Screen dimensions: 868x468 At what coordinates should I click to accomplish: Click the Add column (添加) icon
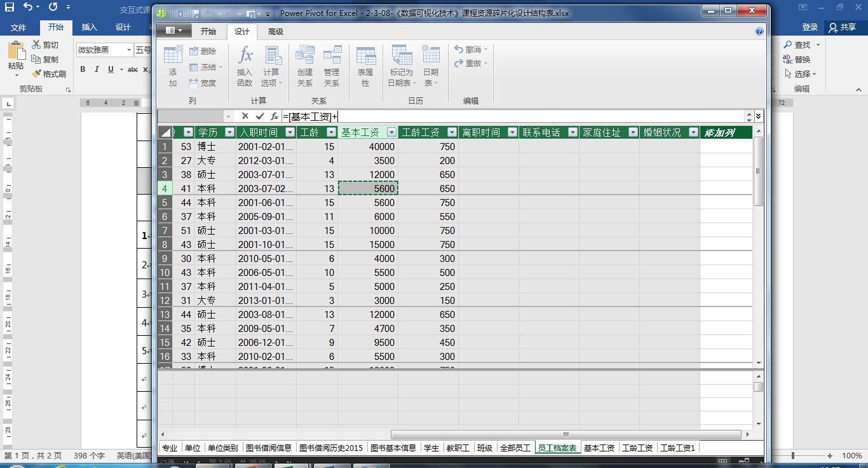[x=173, y=66]
